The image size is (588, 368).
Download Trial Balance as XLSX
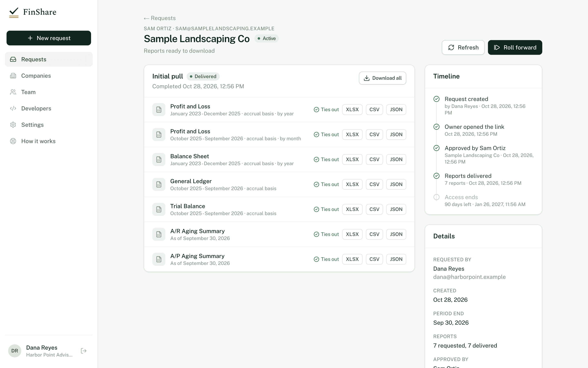click(x=352, y=209)
